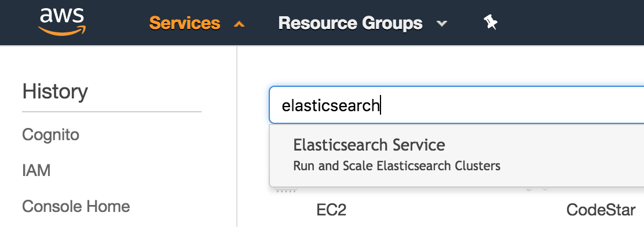Screen dimensions: 644x227
Task: Focus the elasticsearch search field
Action: 456,105
